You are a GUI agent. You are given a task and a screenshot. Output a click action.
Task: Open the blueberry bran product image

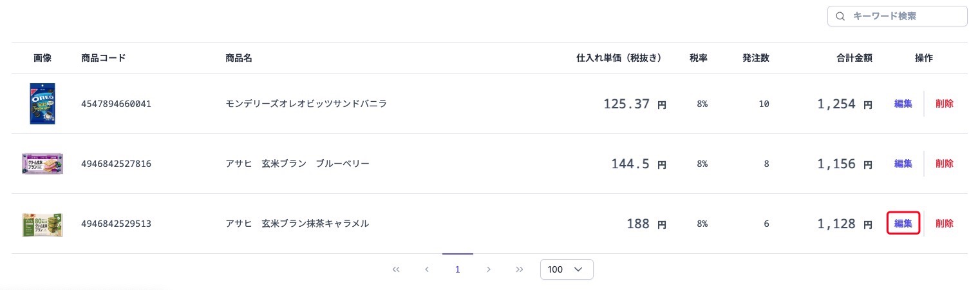pos(42,164)
